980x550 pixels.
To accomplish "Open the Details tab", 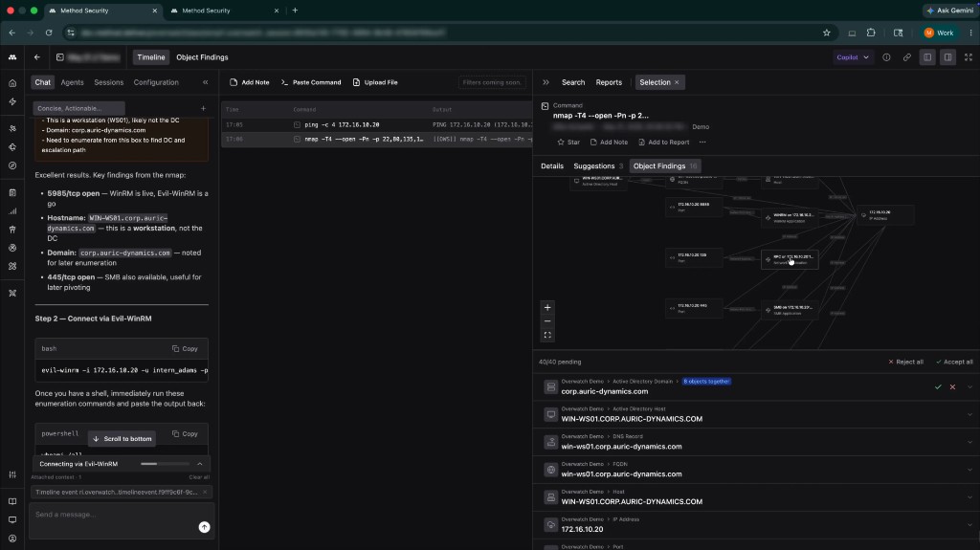I will point(552,165).
